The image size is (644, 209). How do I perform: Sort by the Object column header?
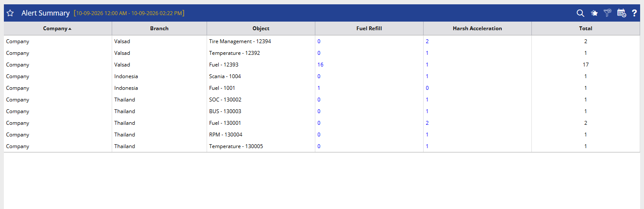tap(261, 28)
